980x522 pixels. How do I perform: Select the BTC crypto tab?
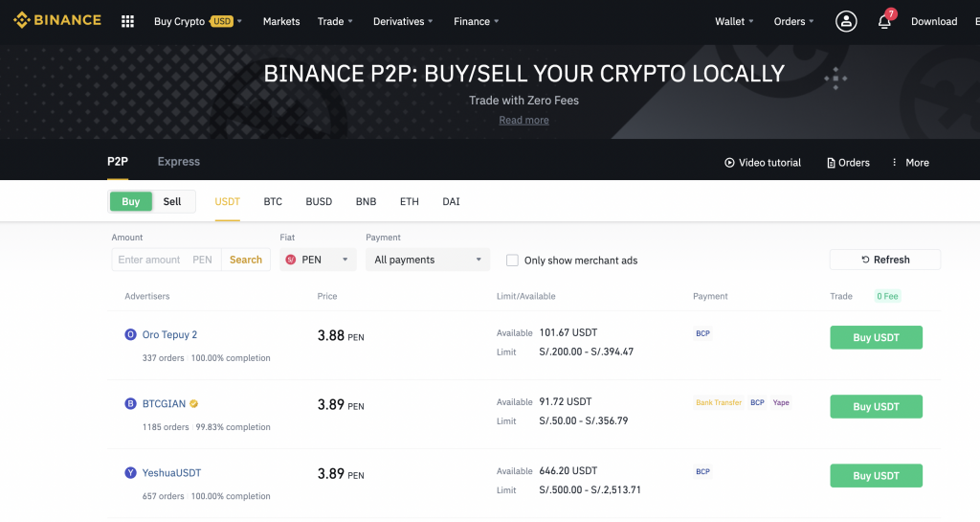[273, 201]
